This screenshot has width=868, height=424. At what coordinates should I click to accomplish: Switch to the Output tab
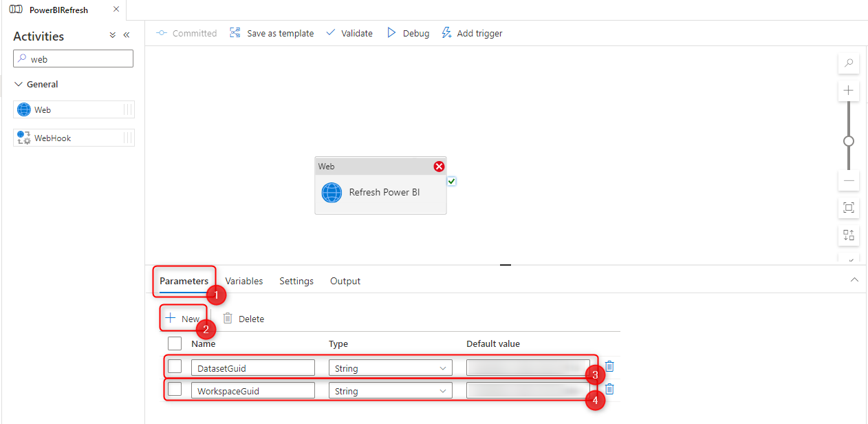click(x=345, y=281)
